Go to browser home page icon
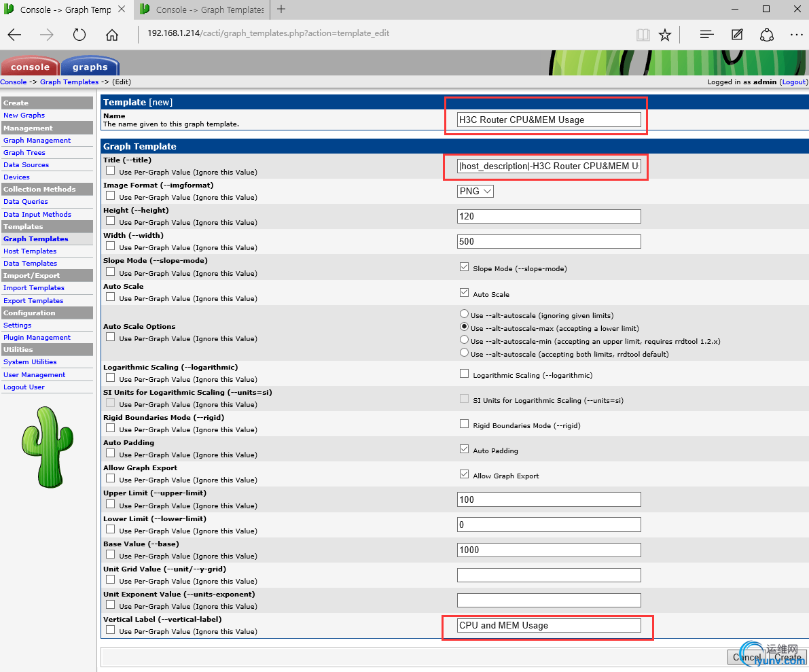 point(112,35)
